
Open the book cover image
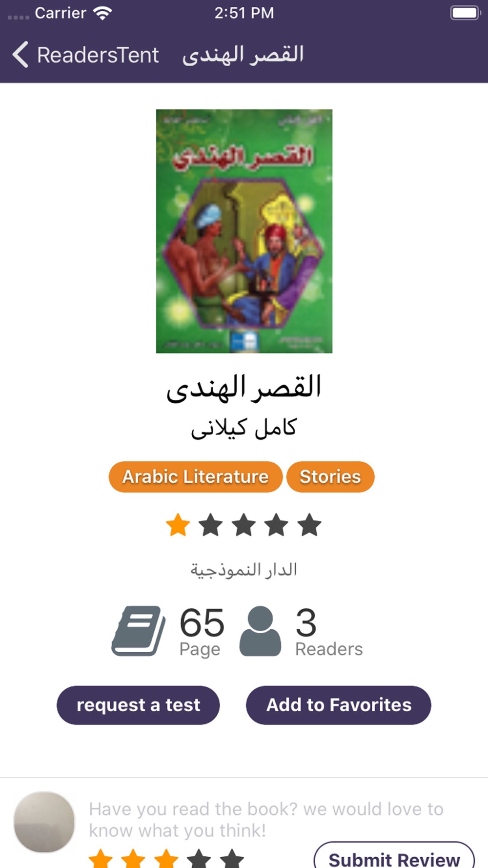pos(244,231)
